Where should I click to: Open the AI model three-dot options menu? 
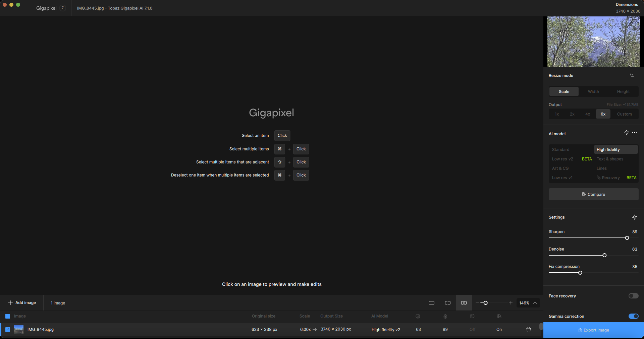pos(635,133)
